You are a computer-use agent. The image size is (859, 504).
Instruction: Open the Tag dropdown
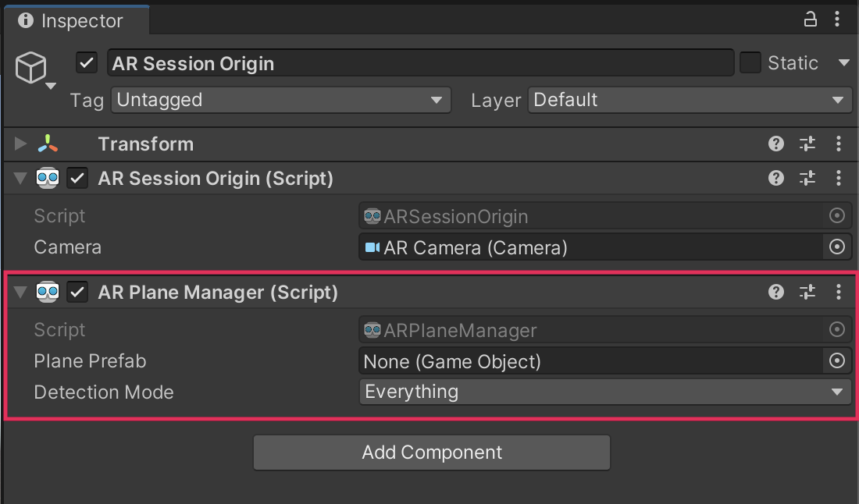pos(281,100)
